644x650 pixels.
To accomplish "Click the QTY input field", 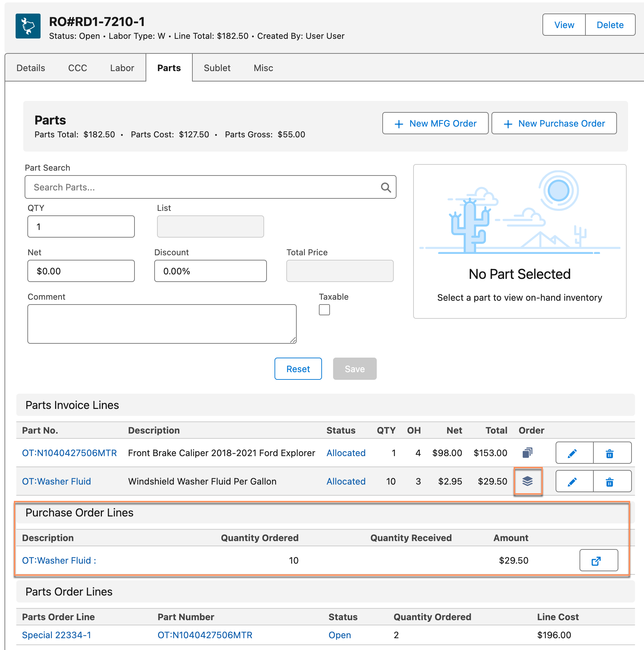I will pyautogui.click(x=81, y=227).
